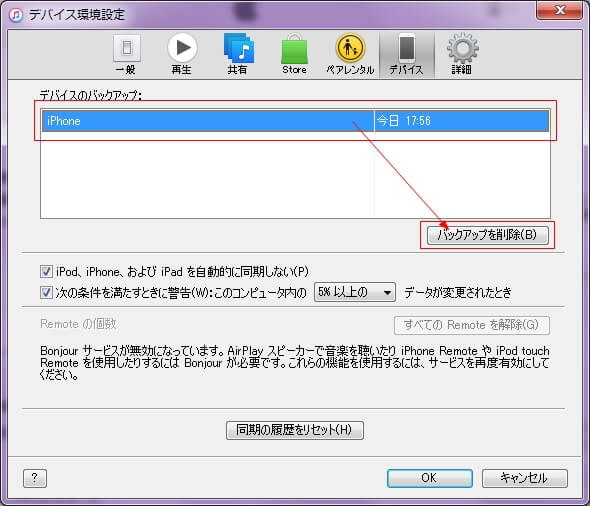Click the iTunes icon in the title bar
590x506 pixels.
click(x=16, y=15)
